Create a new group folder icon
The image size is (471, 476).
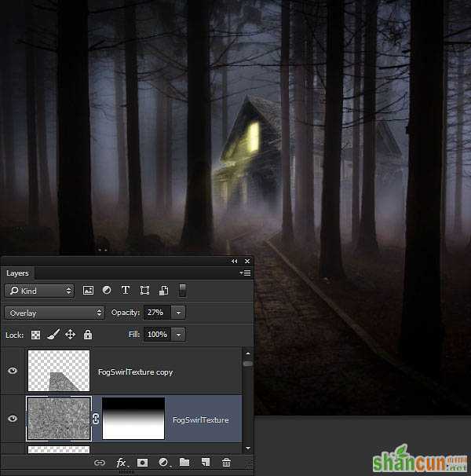click(x=184, y=462)
